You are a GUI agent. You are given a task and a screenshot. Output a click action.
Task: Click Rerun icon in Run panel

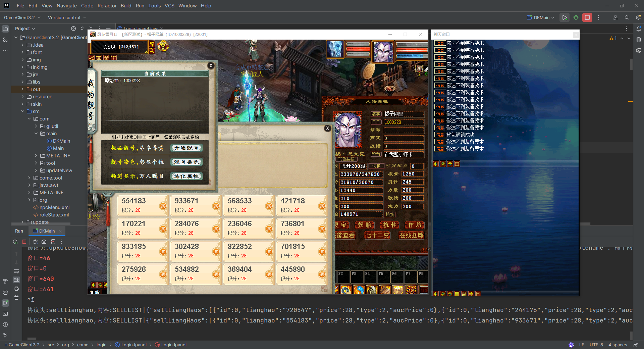(x=15, y=242)
